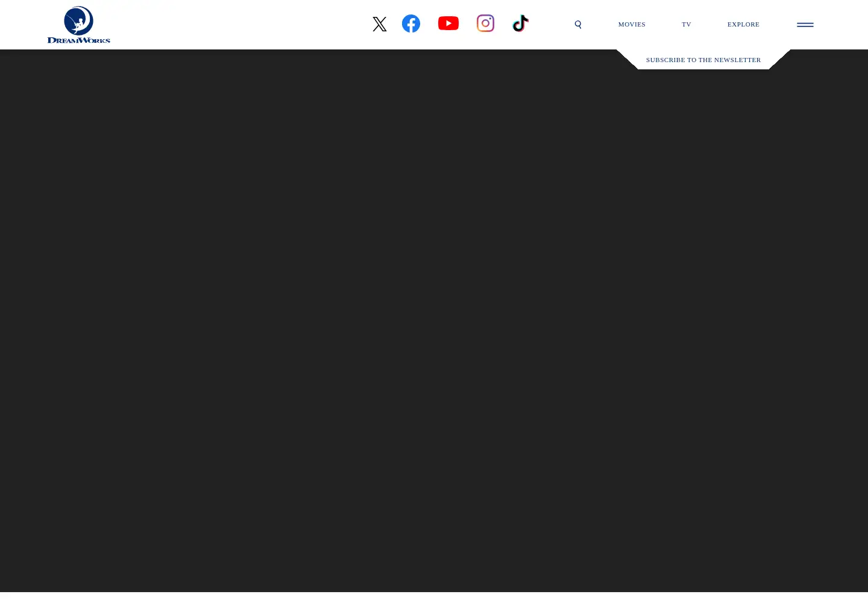Image resolution: width=868 pixels, height=603 pixels.
Task: Open the X (Twitter) social link
Action: coord(380,24)
